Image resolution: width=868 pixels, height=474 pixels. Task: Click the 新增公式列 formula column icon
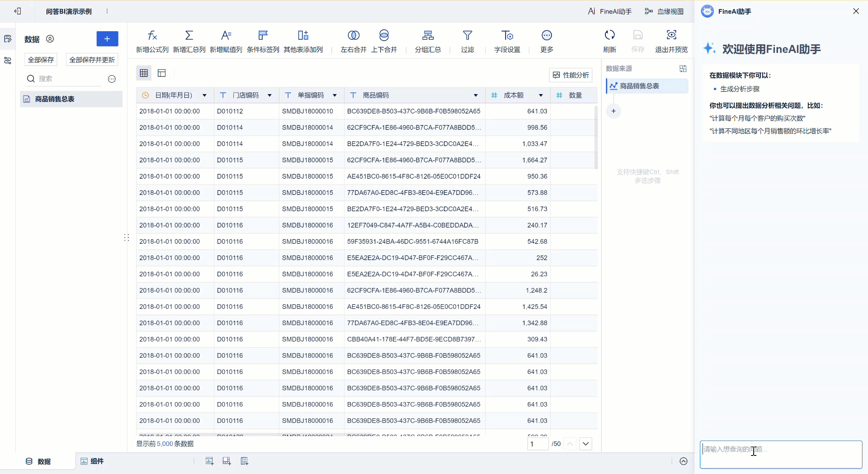(152, 35)
